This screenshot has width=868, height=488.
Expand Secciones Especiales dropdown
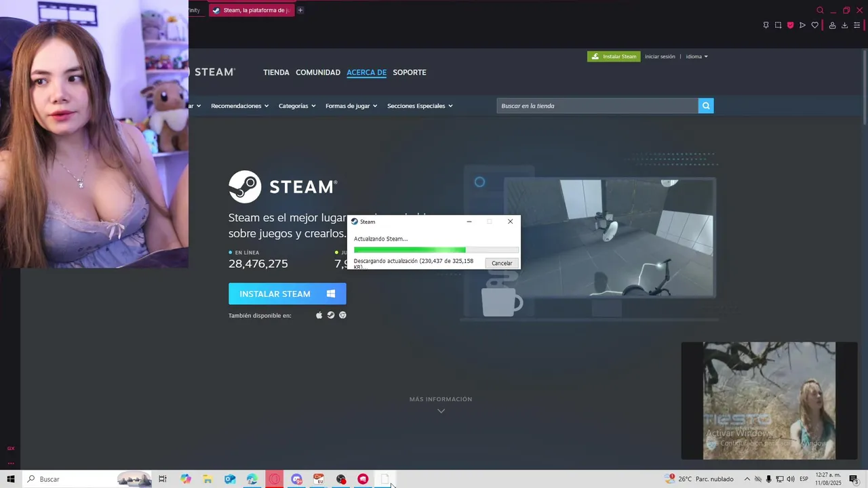tap(420, 106)
